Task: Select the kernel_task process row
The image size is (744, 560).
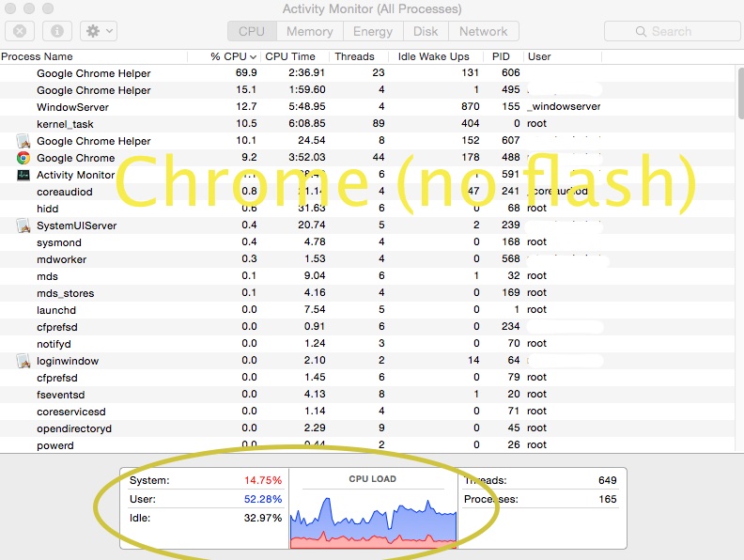Action: coord(367,124)
